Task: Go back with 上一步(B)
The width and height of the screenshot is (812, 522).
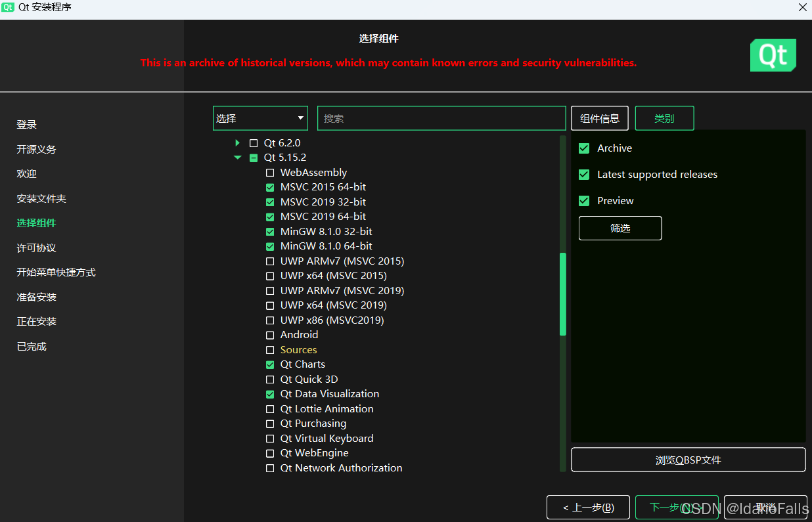Action: click(589, 508)
